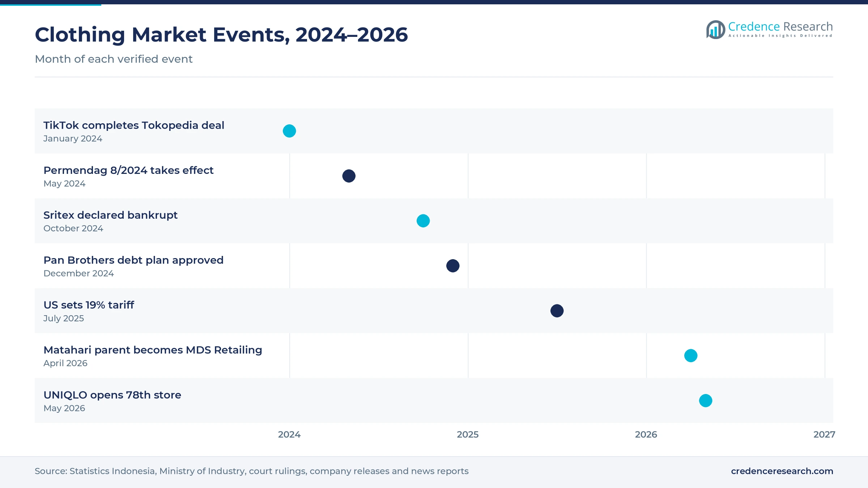Viewport: 868px width, 488px height.
Task: Select the UNIQLO 78th store timeline dot
Action: (x=706, y=401)
